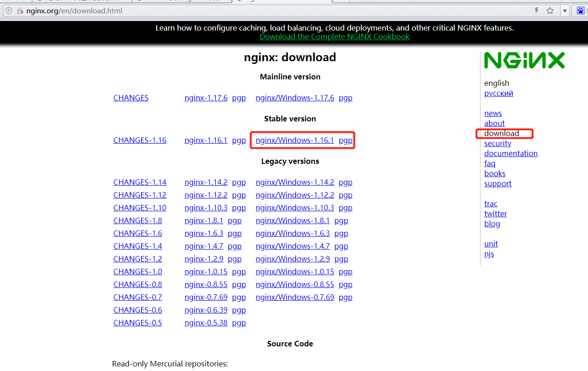Download nginx/Windows-1.16.1 stable
588x371 pixels.
click(x=295, y=140)
